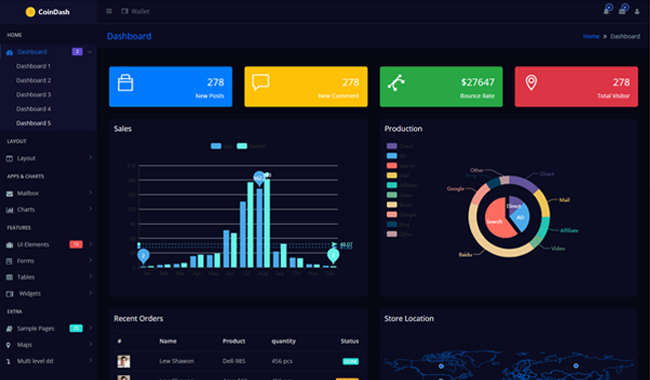
Task: Expand the Mailbox menu chevron
Action: [90, 193]
